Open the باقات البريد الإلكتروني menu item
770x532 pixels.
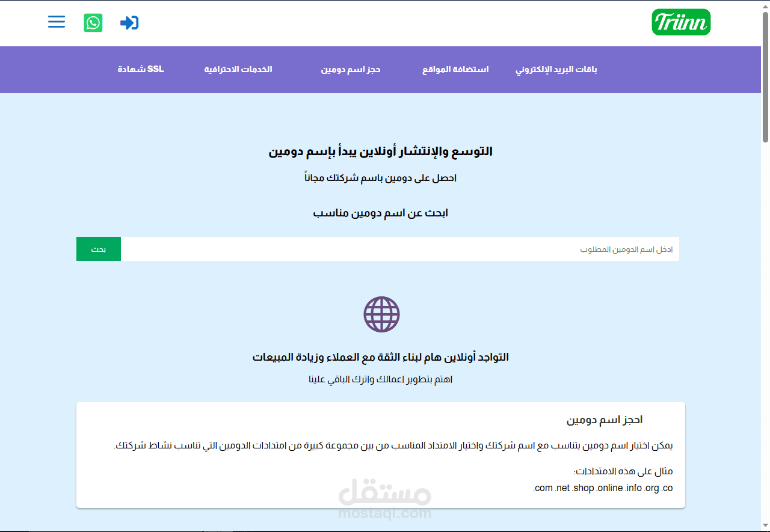pyautogui.click(x=556, y=70)
